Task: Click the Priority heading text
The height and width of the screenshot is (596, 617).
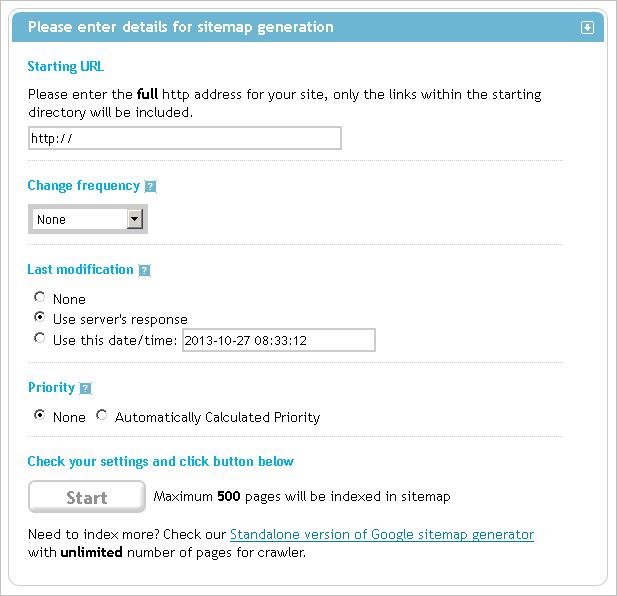Action: click(x=51, y=387)
